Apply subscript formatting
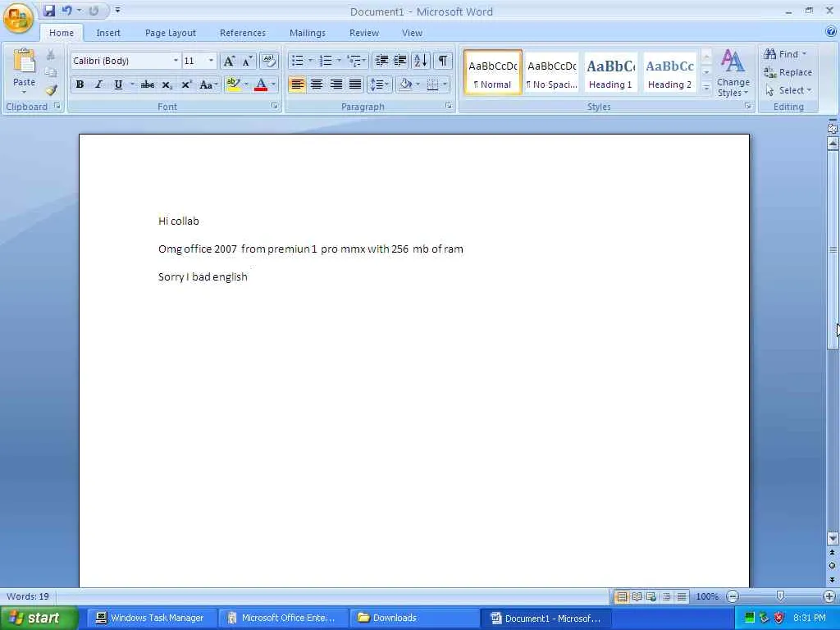The height and width of the screenshot is (630, 840). coord(167,84)
